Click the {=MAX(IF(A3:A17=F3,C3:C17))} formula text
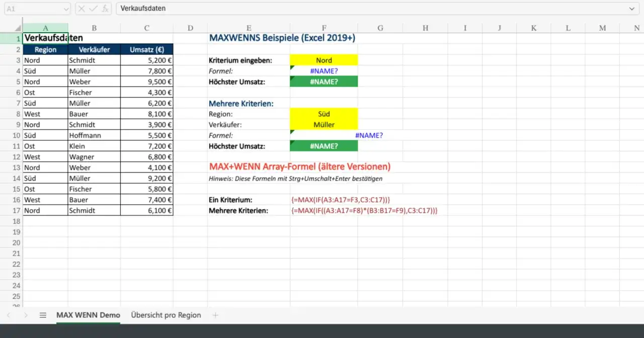 click(x=340, y=200)
